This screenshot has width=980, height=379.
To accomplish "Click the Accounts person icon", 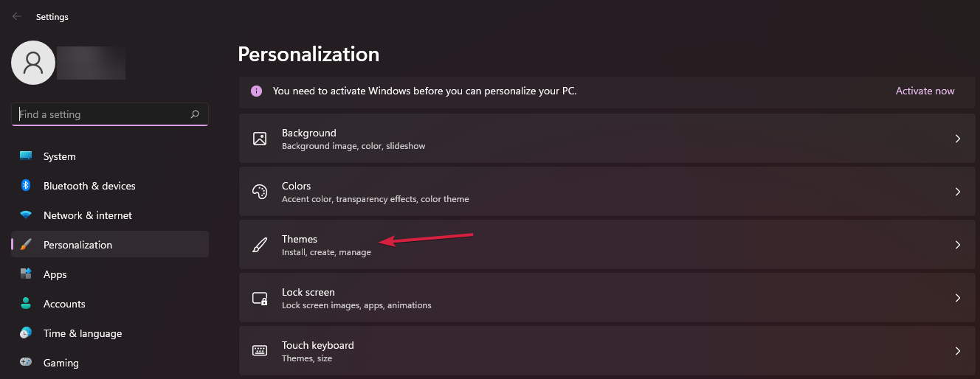I will point(26,304).
